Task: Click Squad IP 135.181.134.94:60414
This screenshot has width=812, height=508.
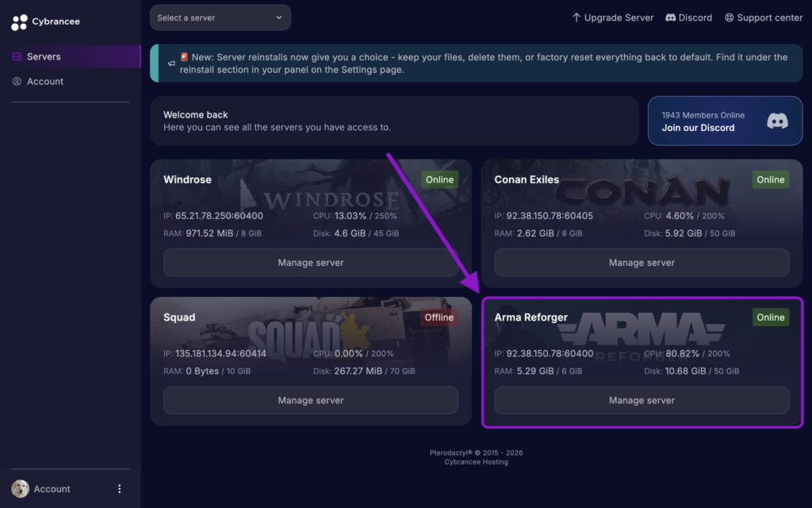Action: (x=220, y=353)
